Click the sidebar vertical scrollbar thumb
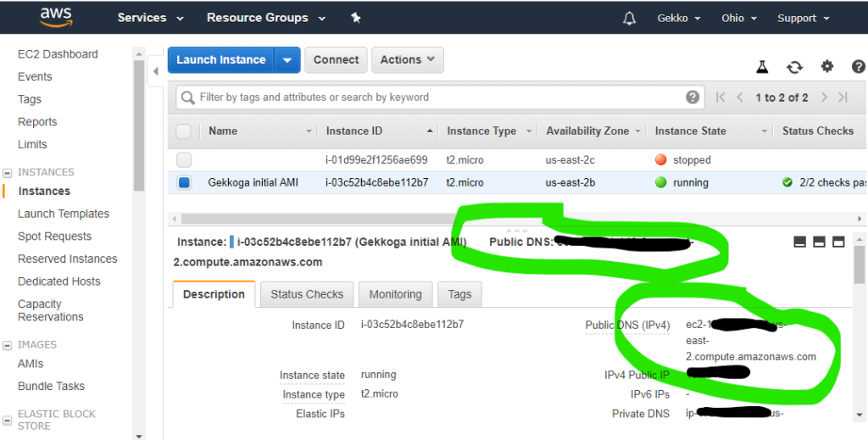 point(139,125)
